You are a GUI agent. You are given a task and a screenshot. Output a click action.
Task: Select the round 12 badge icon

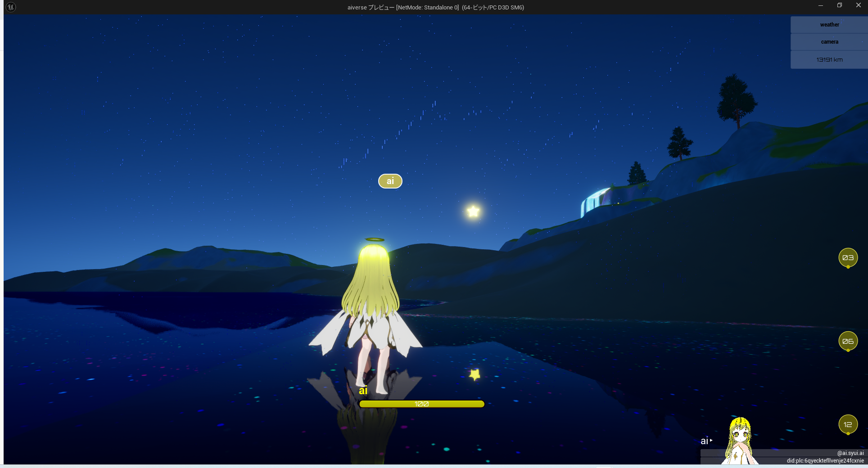pyautogui.click(x=848, y=424)
